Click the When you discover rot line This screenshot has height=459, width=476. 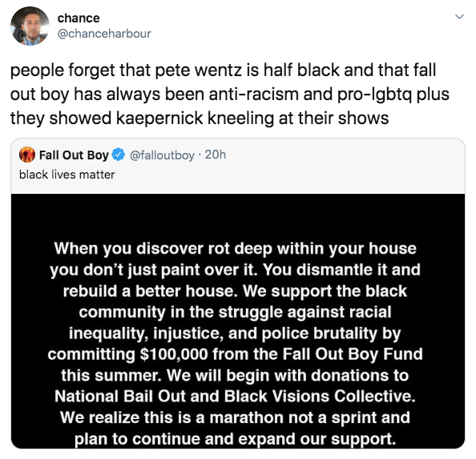click(x=235, y=248)
